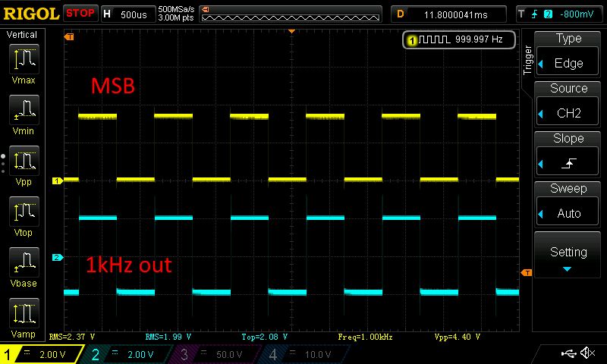
Task: Click the memory waveform overview bar
Action: 291,14
